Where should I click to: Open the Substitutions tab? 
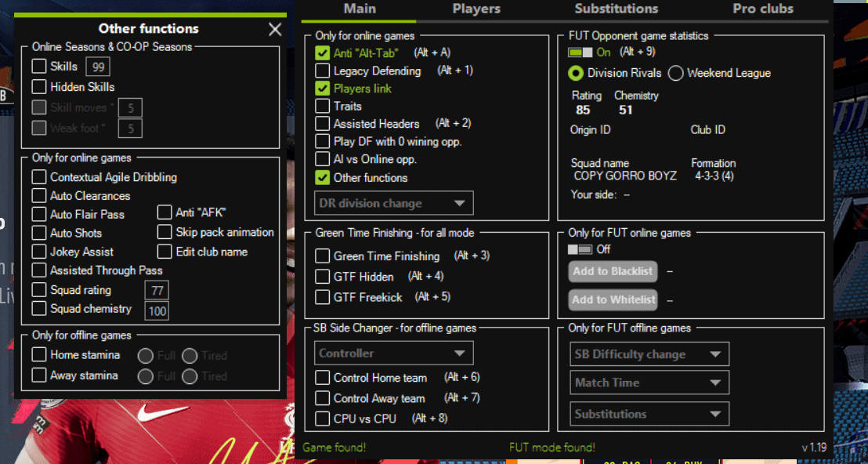click(616, 9)
